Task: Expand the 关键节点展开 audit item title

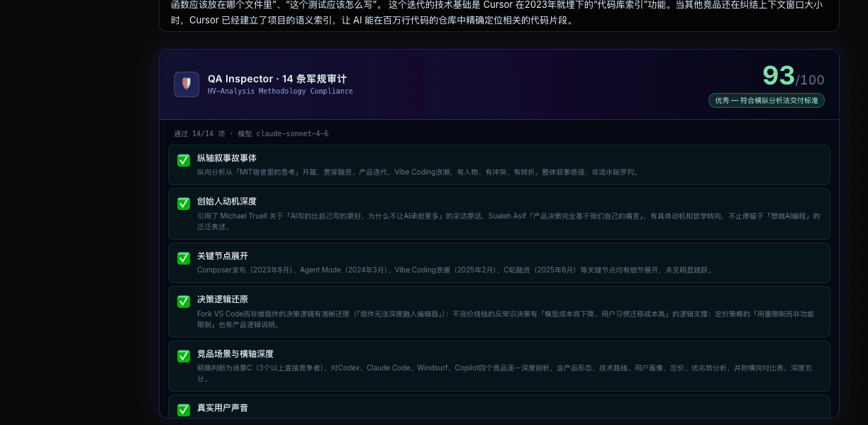Action: (223, 255)
